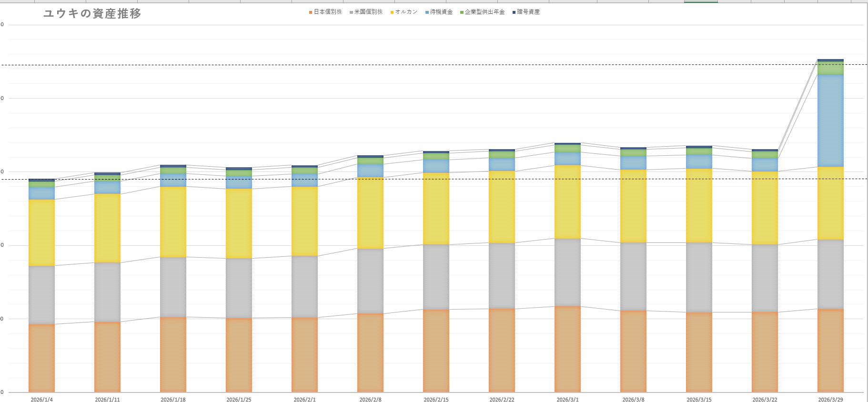Click the 2026/3/1 axis date label
This screenshot has width=868, height=402.
[567, 399]
